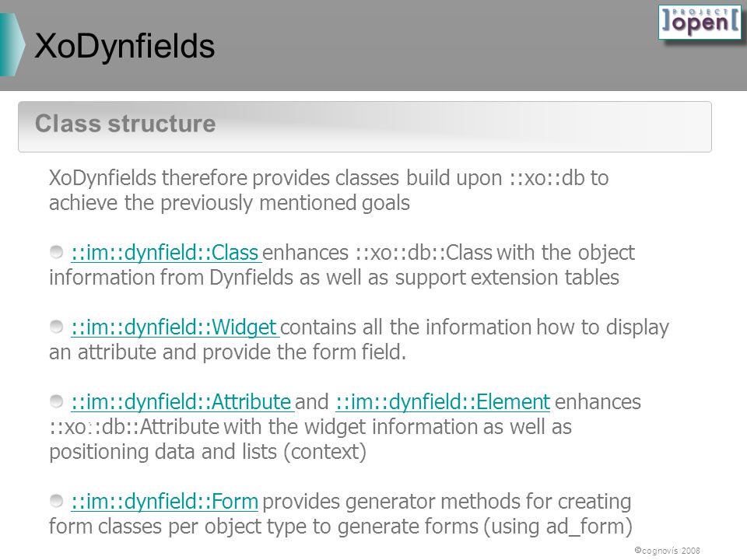The width and height of the screenshot is (747, 560).
Task: Click the teal arrow beside XoDynfields title
Action: pos(12,45)
